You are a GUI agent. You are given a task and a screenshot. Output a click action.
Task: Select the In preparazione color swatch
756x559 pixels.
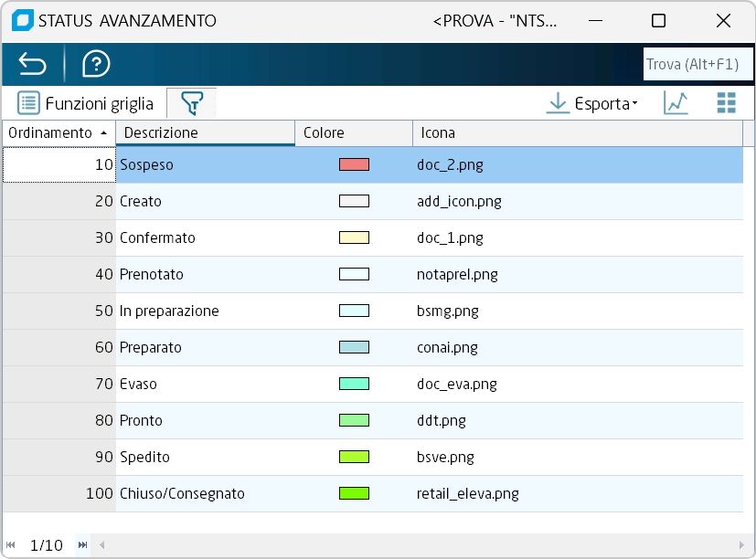(x=354, y=311)
